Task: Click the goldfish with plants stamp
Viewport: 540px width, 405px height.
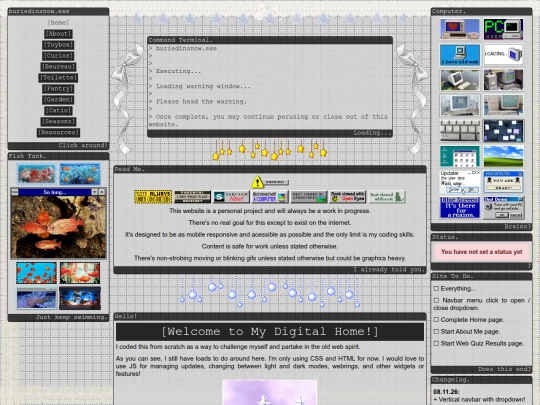Action: coord(80,273)
